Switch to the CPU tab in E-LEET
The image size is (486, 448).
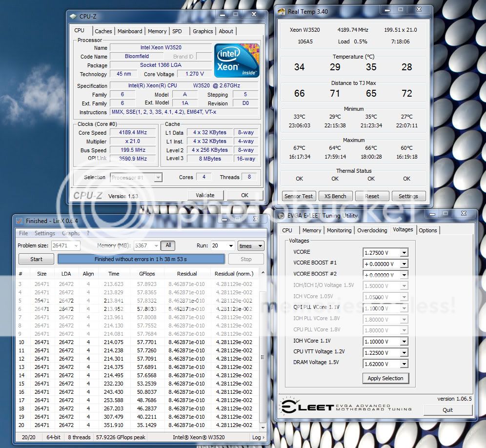coord(287,230)
